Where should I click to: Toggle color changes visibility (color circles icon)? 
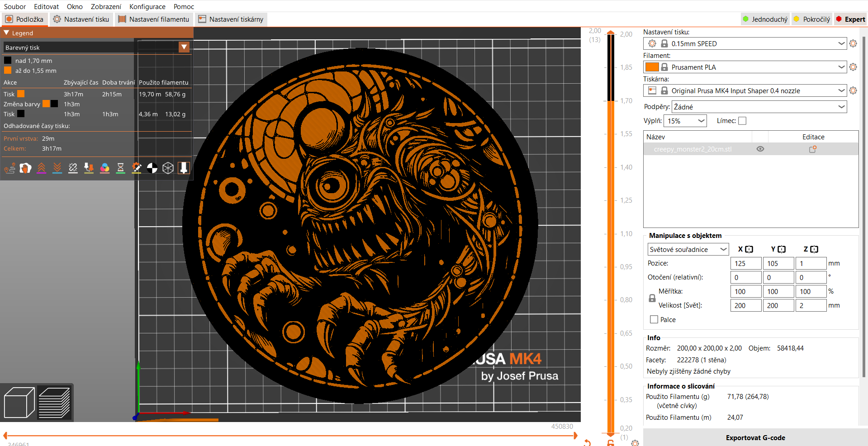pyautogui.click(x=104, y=168)
